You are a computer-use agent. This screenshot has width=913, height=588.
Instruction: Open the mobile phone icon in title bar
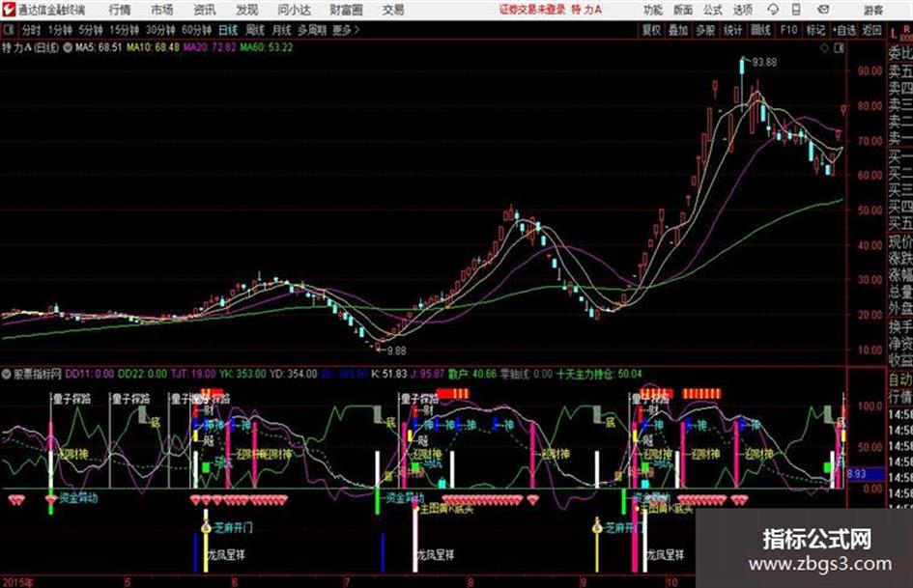pos(796,10)
